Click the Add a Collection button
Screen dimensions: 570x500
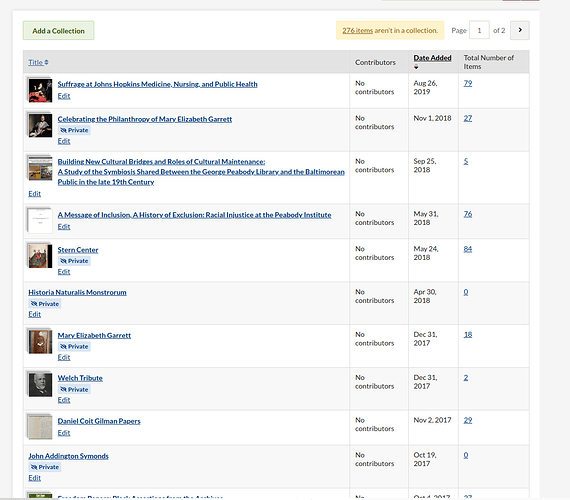point(59,31)
